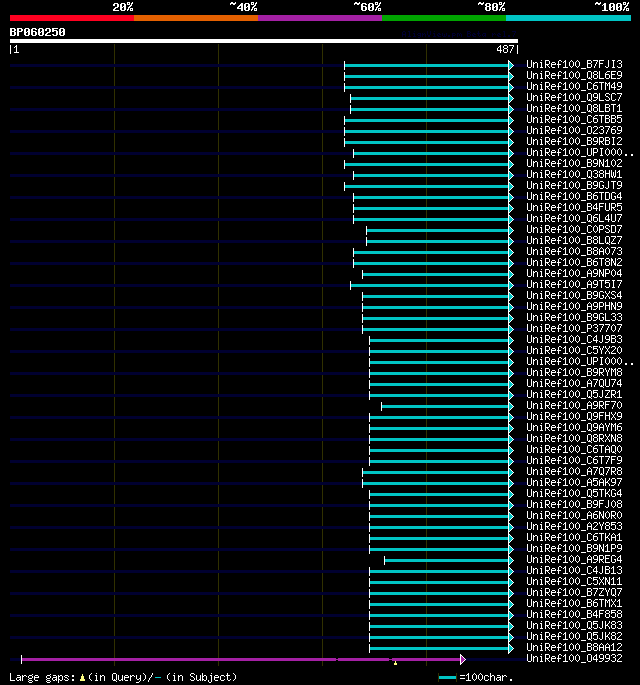640x685 pixels.
Task: Click the UniRef100_B4F858 label
Action: pyautogui.click(x=574, y=615)
